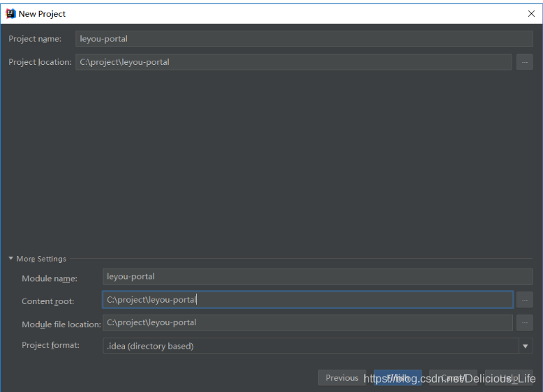This screenshot has width=543, height=392.
Task: Click the 'Module name:' label
Action: 50,278
